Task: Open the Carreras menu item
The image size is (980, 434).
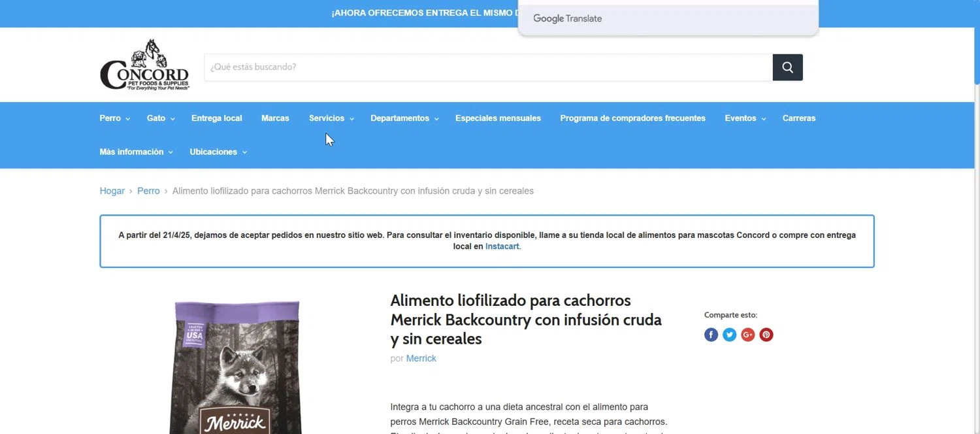Action: 799,118
